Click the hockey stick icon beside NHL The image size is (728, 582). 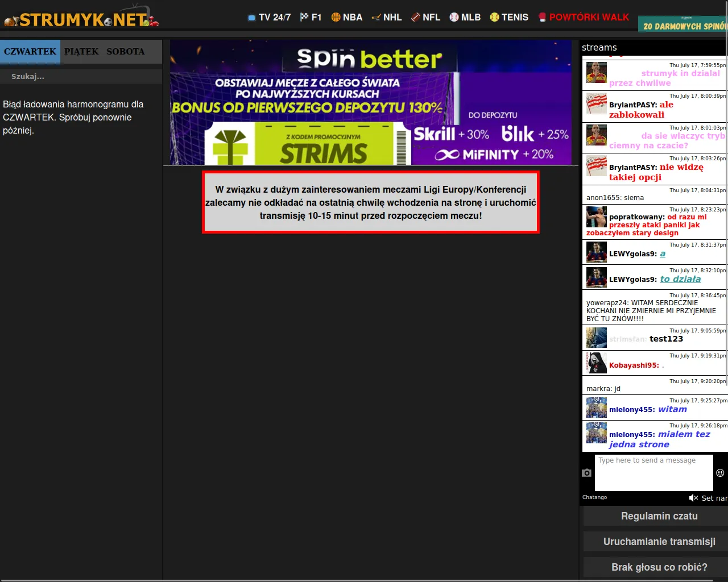376,17
